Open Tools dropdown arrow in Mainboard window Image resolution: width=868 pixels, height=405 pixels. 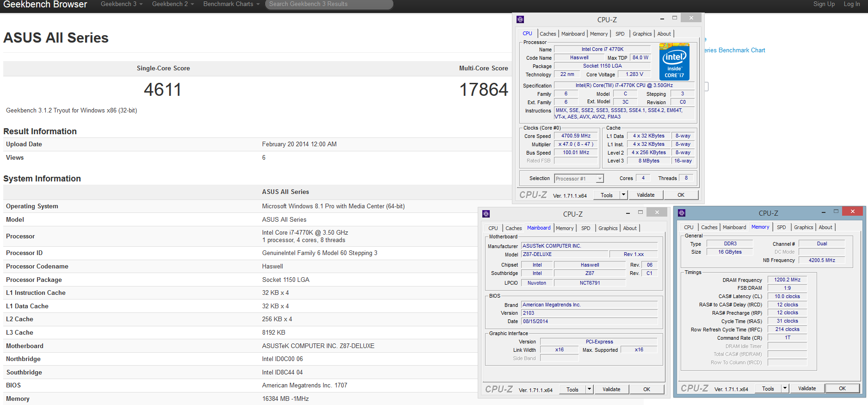pyautogui.click(x=589, y=390)
